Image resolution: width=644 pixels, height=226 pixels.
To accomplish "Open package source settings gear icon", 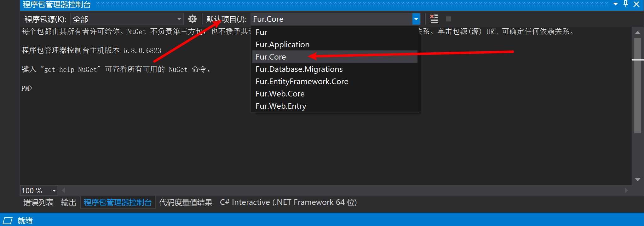I will tap(193, 19).
